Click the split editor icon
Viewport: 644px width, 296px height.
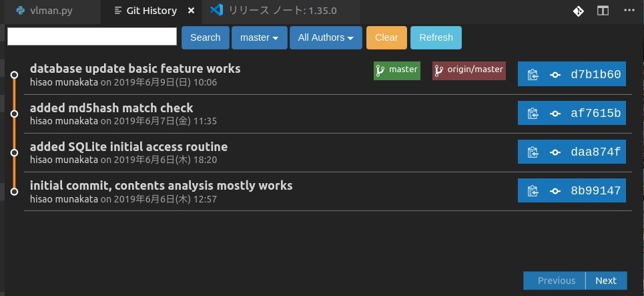[x=603, y=11]
